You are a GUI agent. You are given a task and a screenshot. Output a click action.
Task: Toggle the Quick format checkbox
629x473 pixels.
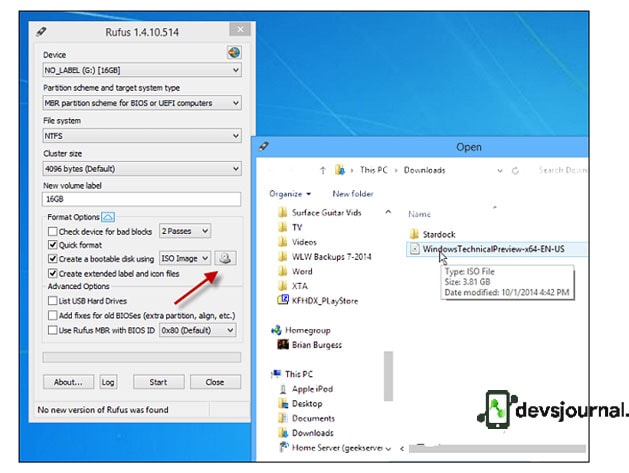pyautogui.click(x=52, y=245)
